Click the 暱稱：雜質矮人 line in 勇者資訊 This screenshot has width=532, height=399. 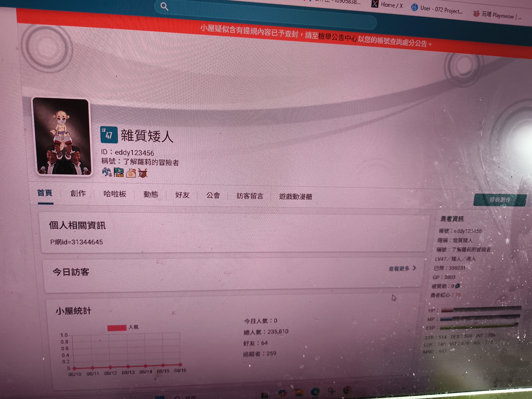(x=455, y=240)
